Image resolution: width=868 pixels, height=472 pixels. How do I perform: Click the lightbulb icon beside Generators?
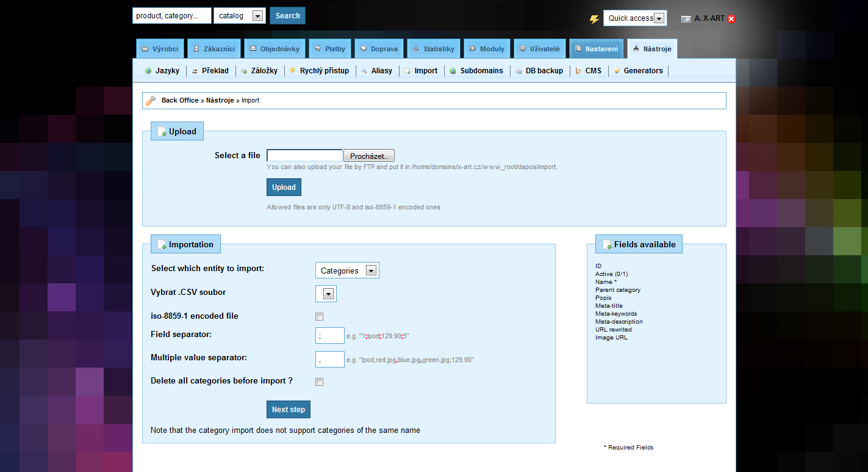coord(617,71)
